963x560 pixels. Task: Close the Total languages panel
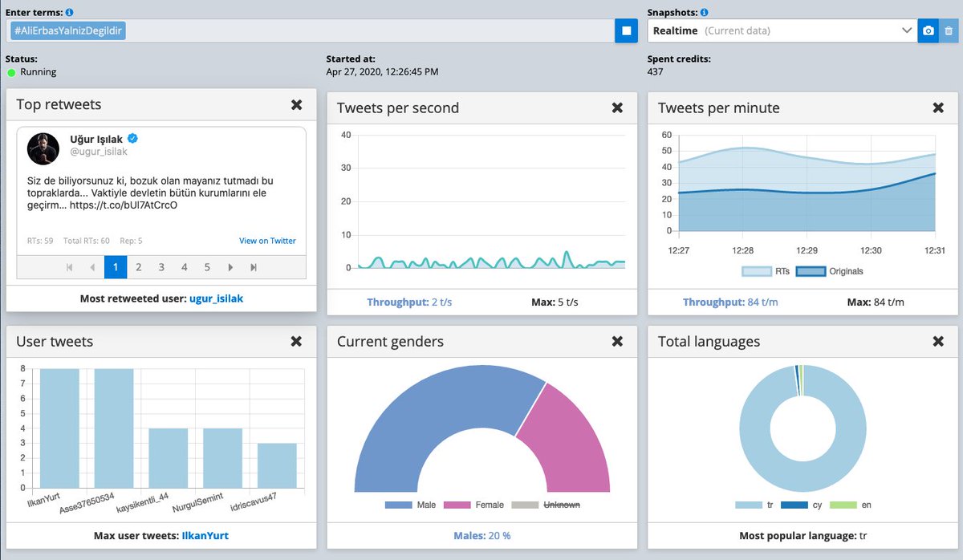[938, 341]
